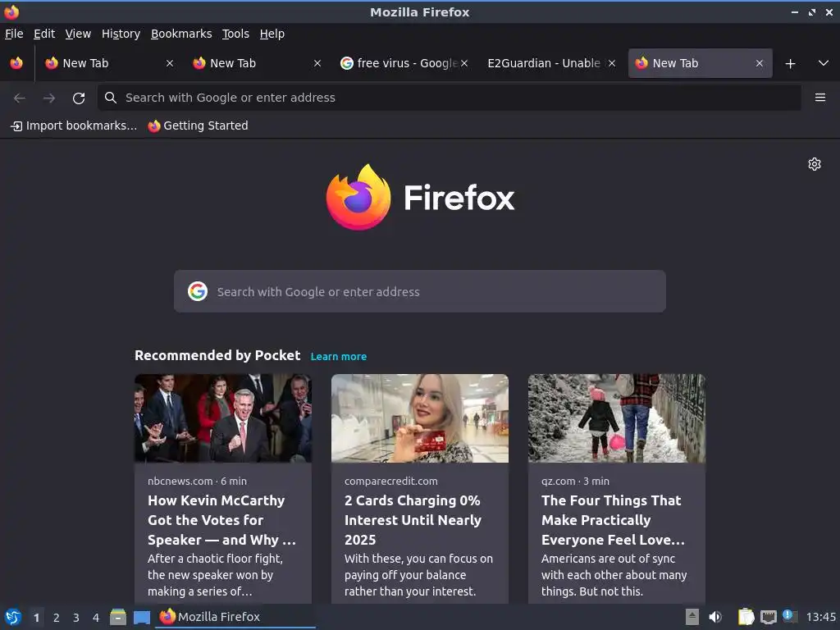Focus the address bar field
Screen dimensions: 840x630
[449, 98]
